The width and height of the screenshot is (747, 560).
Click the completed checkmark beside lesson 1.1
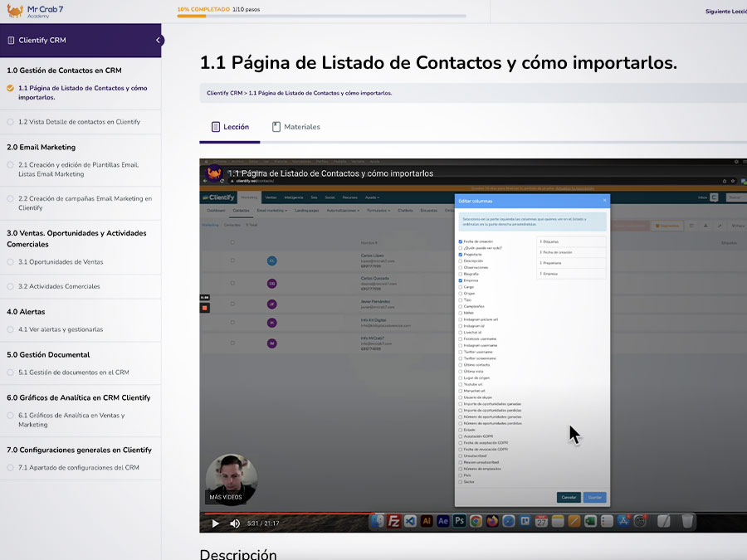[11, 86]
